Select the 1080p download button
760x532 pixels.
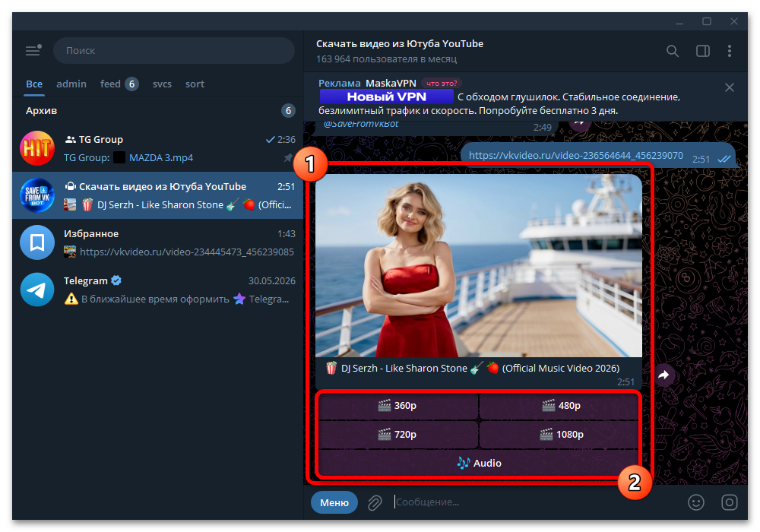pyautogui.click(x=561, y=435)
